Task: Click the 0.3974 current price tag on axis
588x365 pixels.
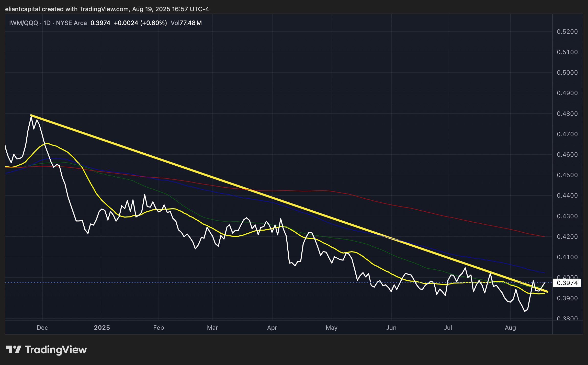Action: pyautogui.click(x=567, y=283)
